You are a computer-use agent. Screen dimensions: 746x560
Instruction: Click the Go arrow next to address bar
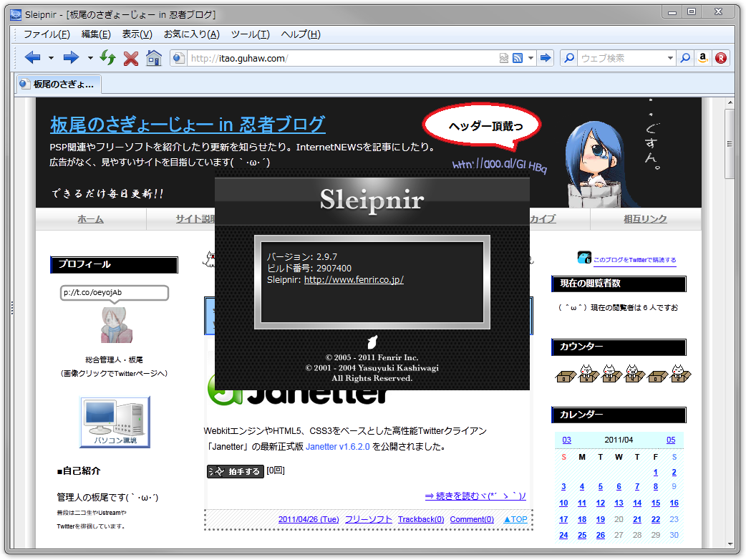coord(546,58)
